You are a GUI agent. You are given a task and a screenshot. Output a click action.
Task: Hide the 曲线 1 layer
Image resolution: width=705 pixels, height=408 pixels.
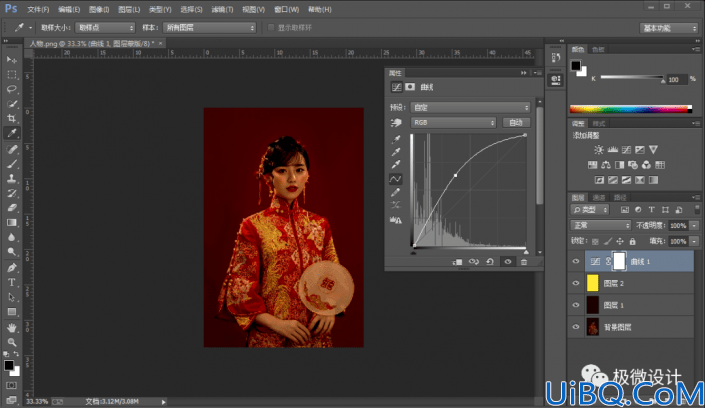pyautogui.click(x=576, y=261)
